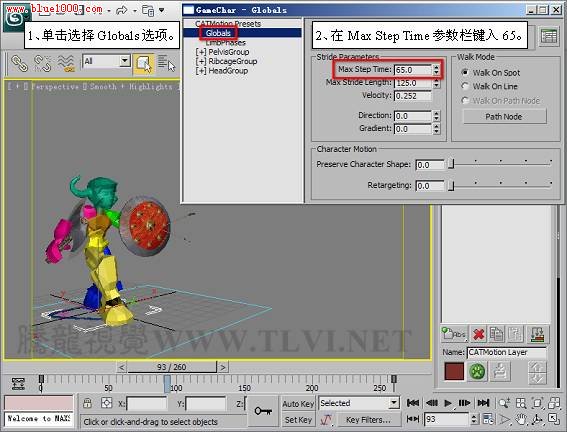
Task: Click the save/load layer icon with arrow
Action: click(538, 334)
